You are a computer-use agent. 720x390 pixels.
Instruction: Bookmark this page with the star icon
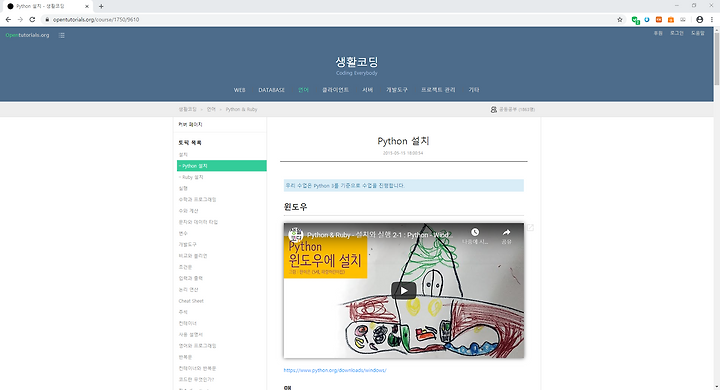tap(619, 19)
